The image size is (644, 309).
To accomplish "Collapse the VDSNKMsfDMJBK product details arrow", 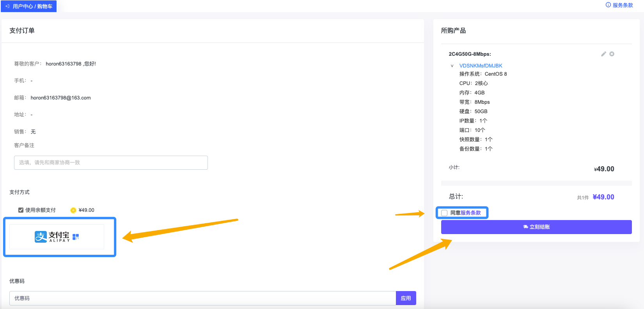I will click(452, 66).
